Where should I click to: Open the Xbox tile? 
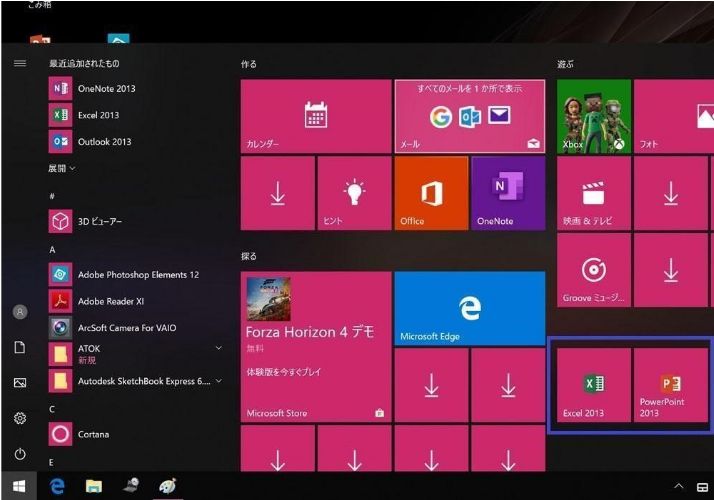[593, 116]
